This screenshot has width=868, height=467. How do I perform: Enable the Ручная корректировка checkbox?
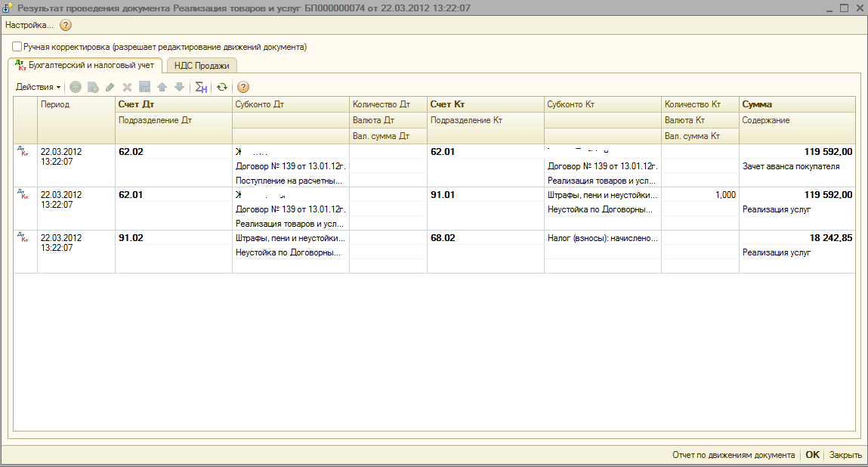[17, 47]
